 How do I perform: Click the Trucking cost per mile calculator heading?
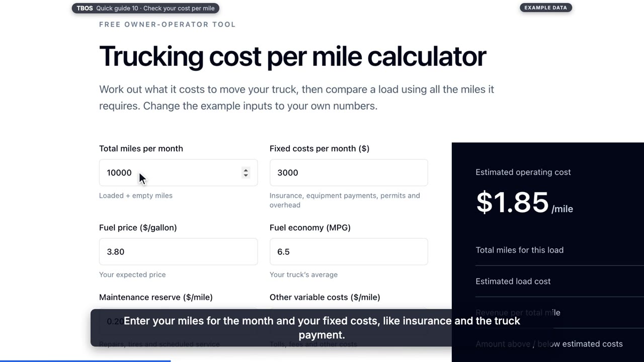click(x=292, y=56)
